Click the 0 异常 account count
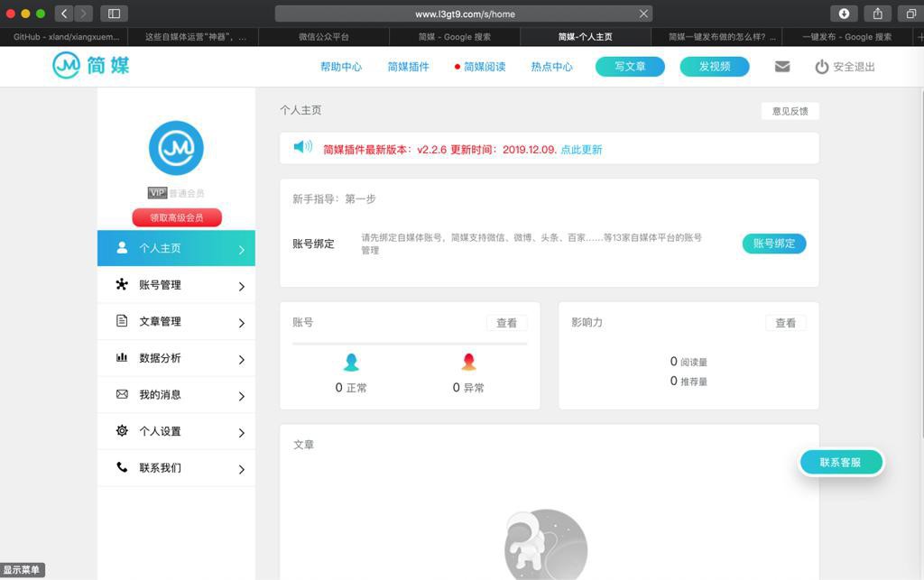This screenshot has height=580, width=924. pyautogui.click(x=468, y=388)
